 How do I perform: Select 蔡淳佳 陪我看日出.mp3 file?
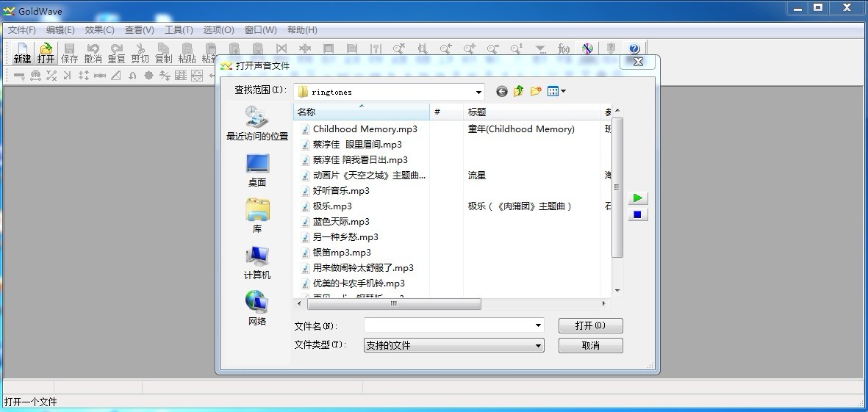point(354,160)
